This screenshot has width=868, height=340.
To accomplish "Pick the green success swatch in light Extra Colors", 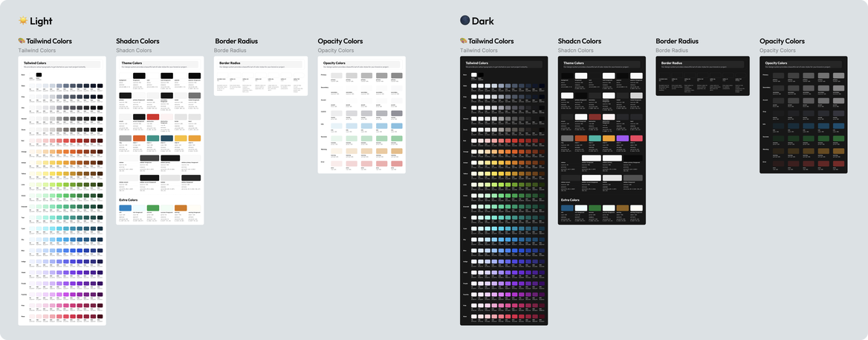I will coord(153,208).
